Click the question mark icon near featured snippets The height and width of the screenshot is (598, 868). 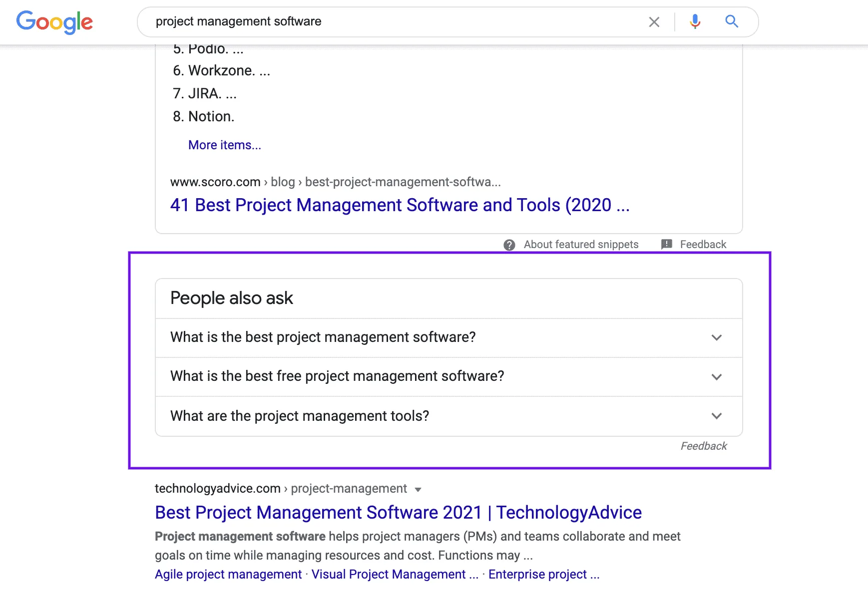(x=509, y=245)
